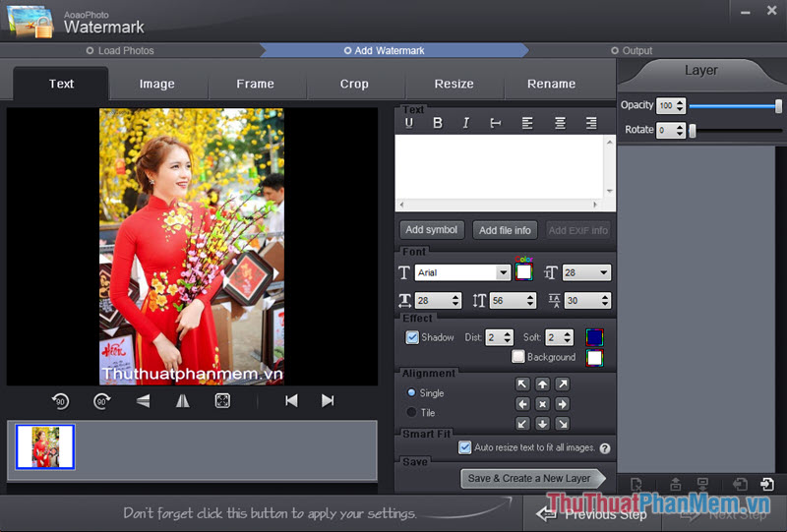This screenshot has width=787, height=532.
Task: Click the Opacity slider track
Action: (x=733, y=106)
